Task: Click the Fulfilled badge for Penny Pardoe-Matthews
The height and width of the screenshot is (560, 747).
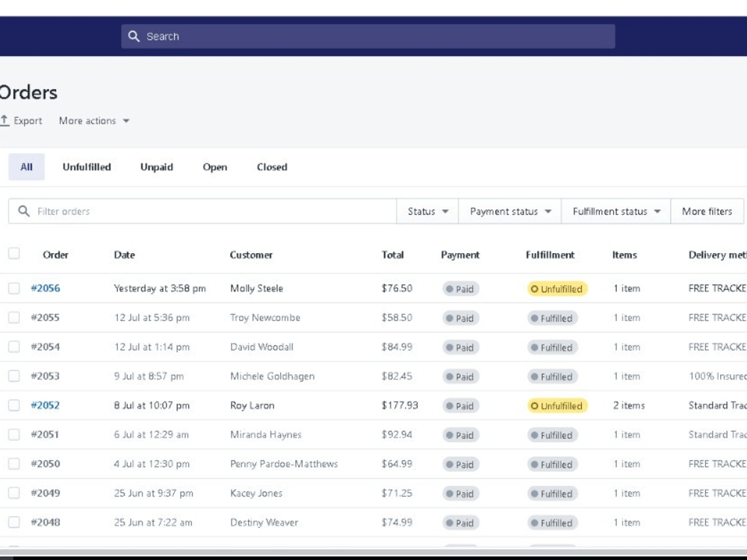Action: tap(552, 464)
